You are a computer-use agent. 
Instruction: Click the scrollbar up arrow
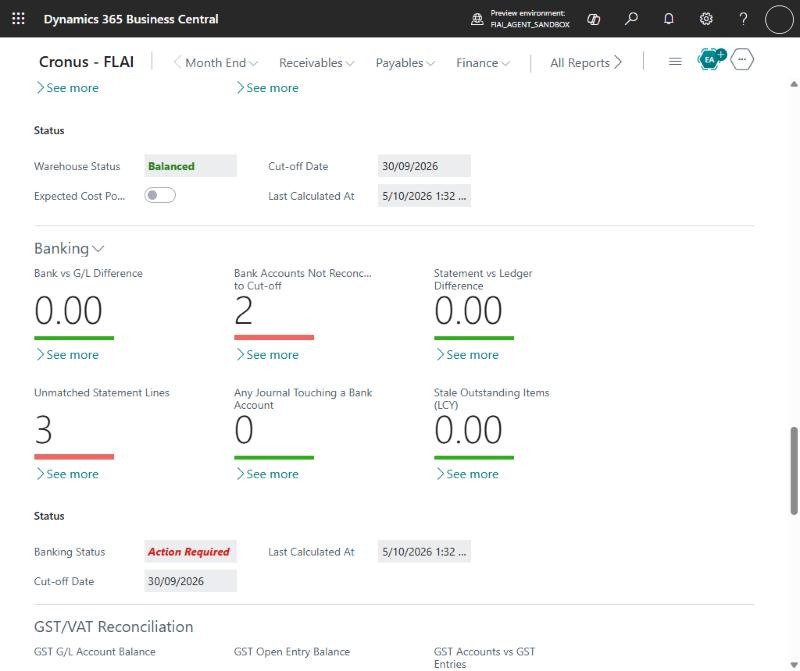pos(794,84)
